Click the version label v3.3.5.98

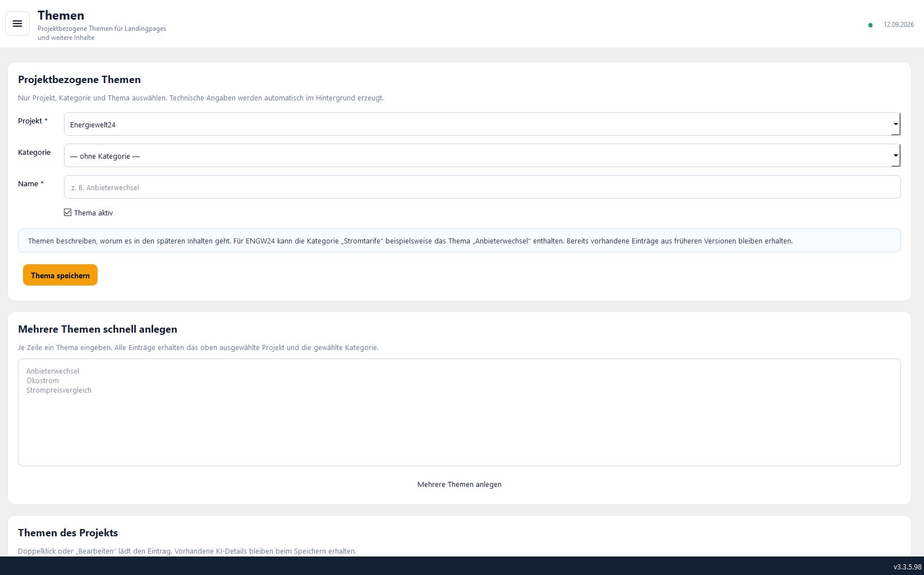pos(907,567)
